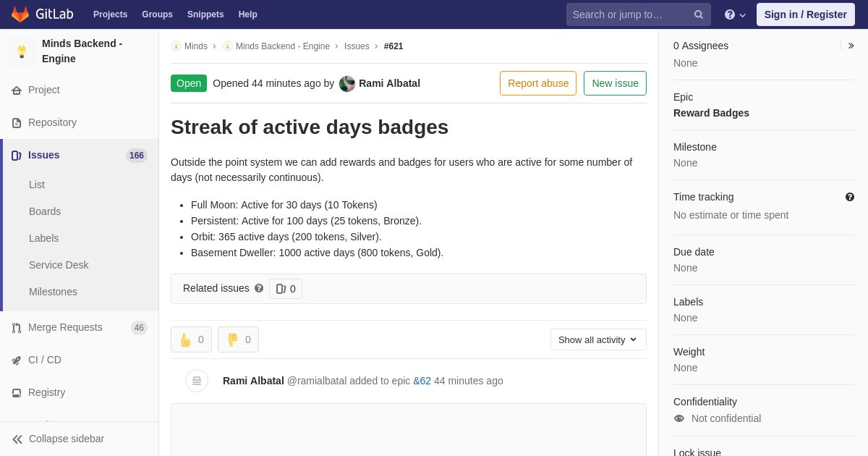The width and height of the screenshot is (868, 456).
Task: Click the Merge Requests count badge 46
Action: click(x=139, y=328)
